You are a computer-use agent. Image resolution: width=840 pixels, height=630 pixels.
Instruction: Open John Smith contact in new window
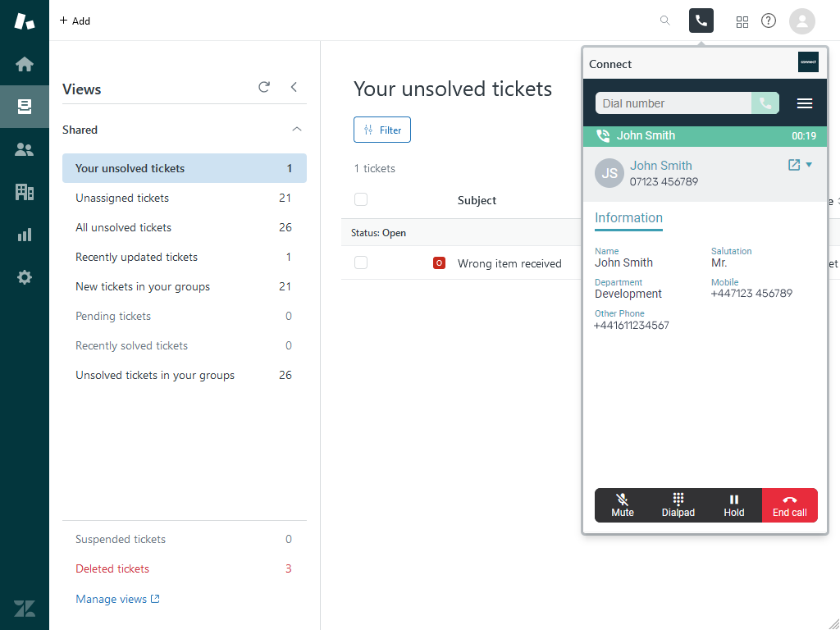(793, 165)
